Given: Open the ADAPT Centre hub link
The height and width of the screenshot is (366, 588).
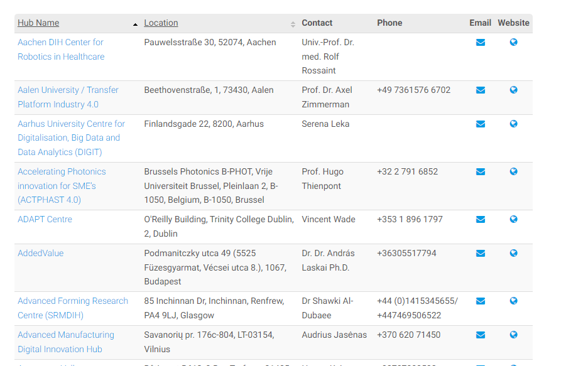Looking at the screenshot, I should click(x=45, y=220).
